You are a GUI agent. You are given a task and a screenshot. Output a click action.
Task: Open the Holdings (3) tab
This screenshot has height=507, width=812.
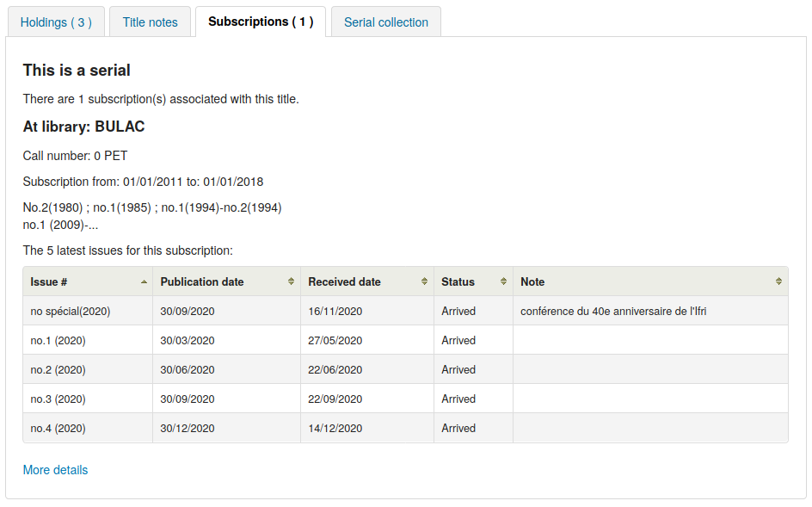[x=56, y=22]
